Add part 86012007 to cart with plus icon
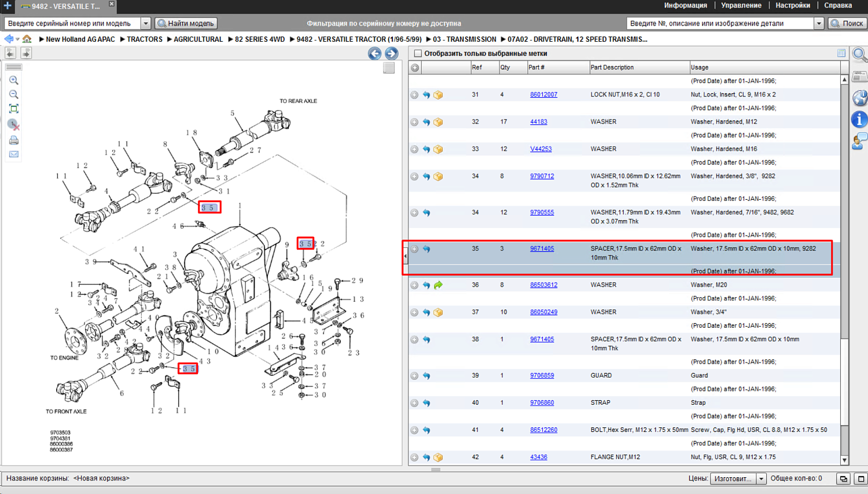 tap(414, 95)
